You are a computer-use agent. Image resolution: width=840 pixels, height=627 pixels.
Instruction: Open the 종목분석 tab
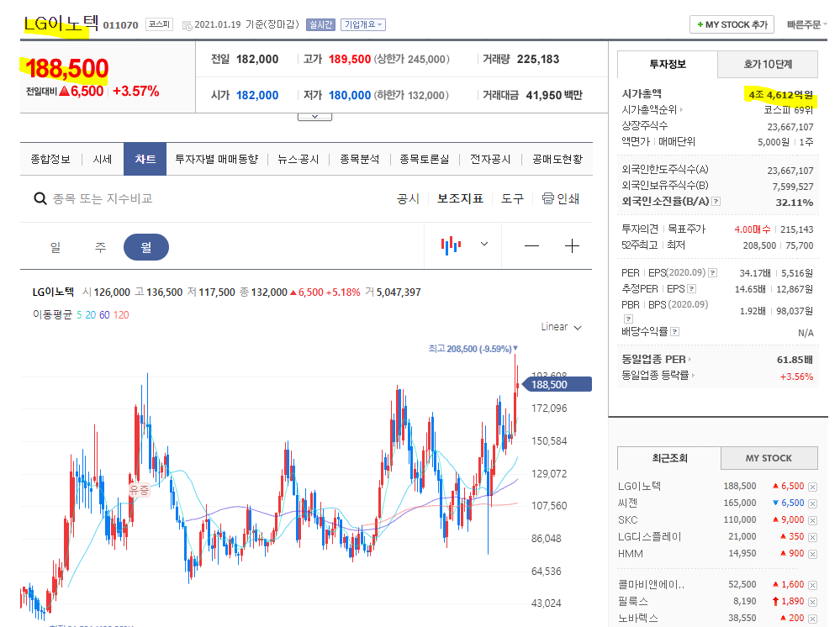click(x=360, y=159)
